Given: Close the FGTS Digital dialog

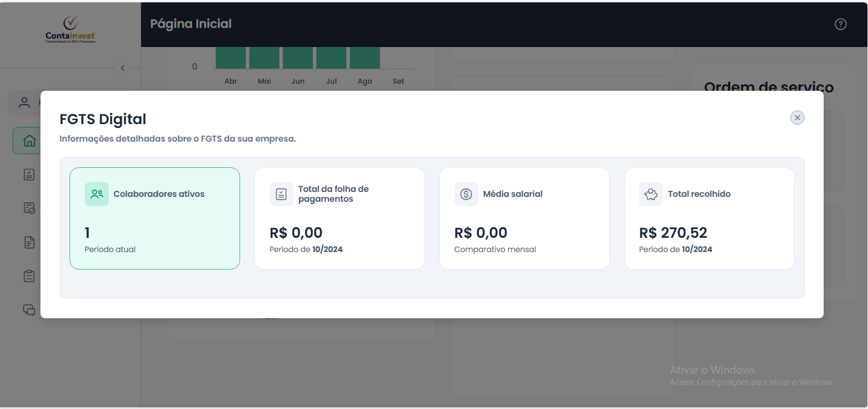Looking at the screenshot, I should tap(797, 118).
